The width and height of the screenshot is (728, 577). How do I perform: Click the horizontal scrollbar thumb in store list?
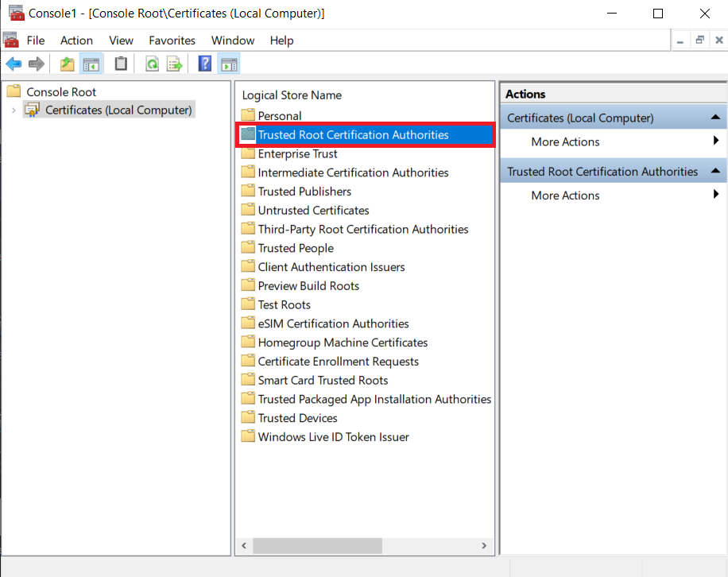point(318,545)
